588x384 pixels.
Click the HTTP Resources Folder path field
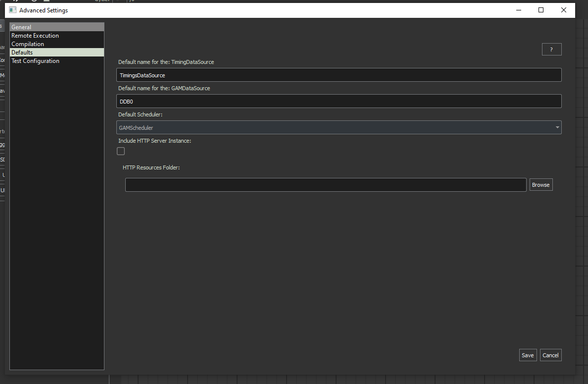point(325,185)
